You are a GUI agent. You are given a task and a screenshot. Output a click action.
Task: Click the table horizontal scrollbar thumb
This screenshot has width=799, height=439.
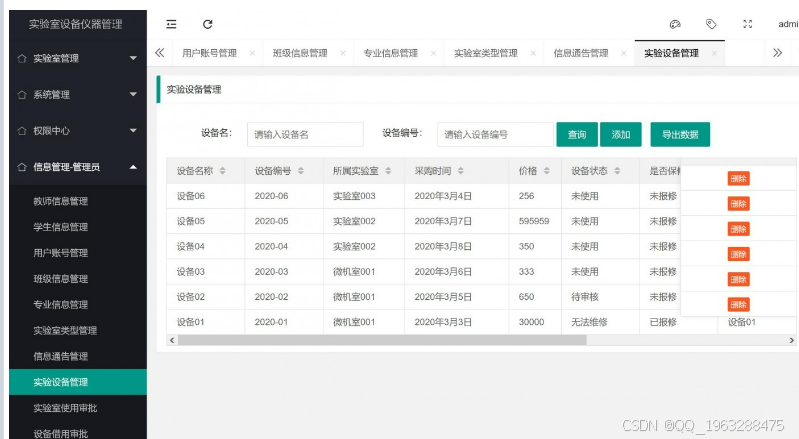pos(382,340)
